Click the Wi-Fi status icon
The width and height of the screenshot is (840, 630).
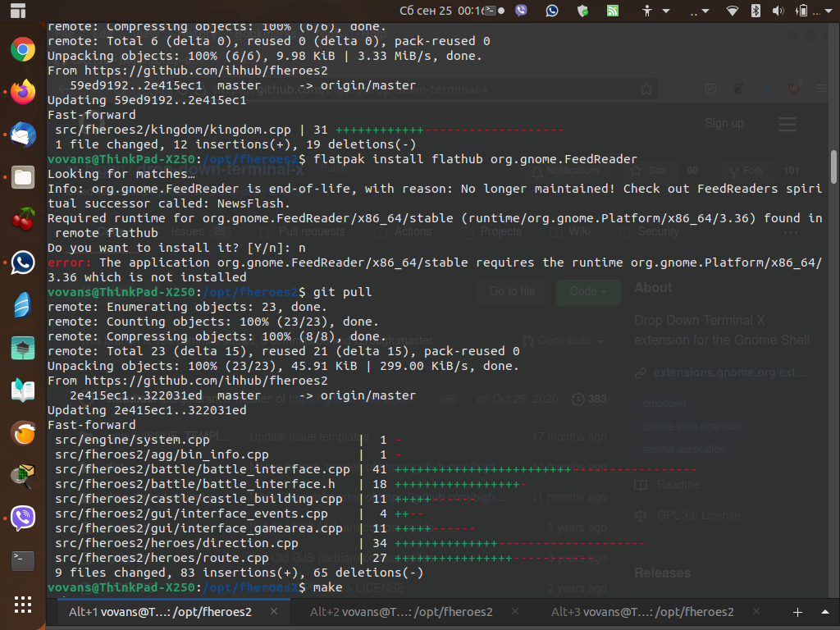[732, 11]
